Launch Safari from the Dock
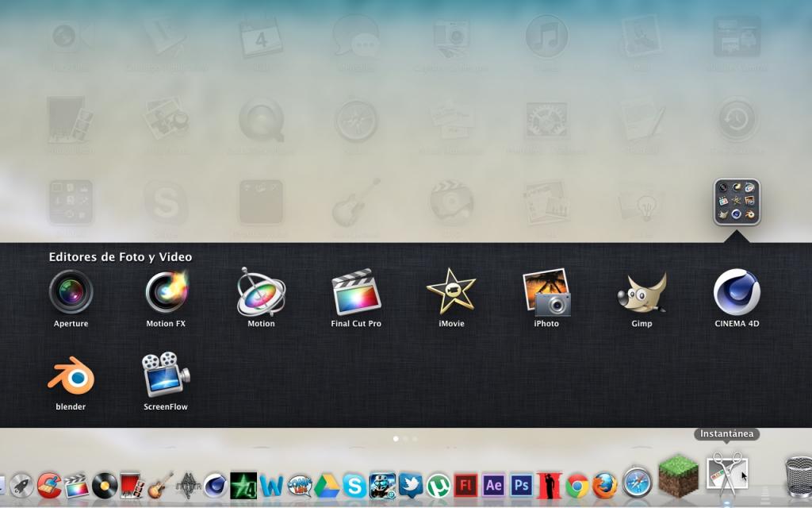The height and width of the screenshot is (508, 812). point(637,482)
